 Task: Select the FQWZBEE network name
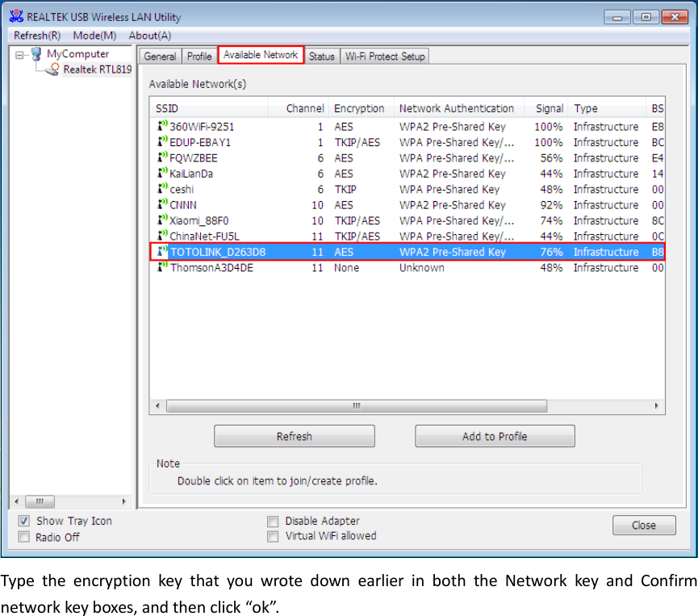click(x=194, y=158)
